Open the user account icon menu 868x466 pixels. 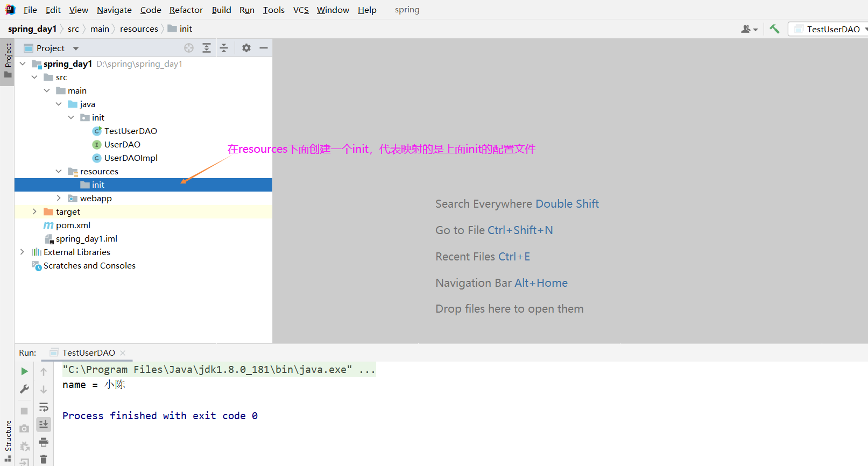coord(749,29)
